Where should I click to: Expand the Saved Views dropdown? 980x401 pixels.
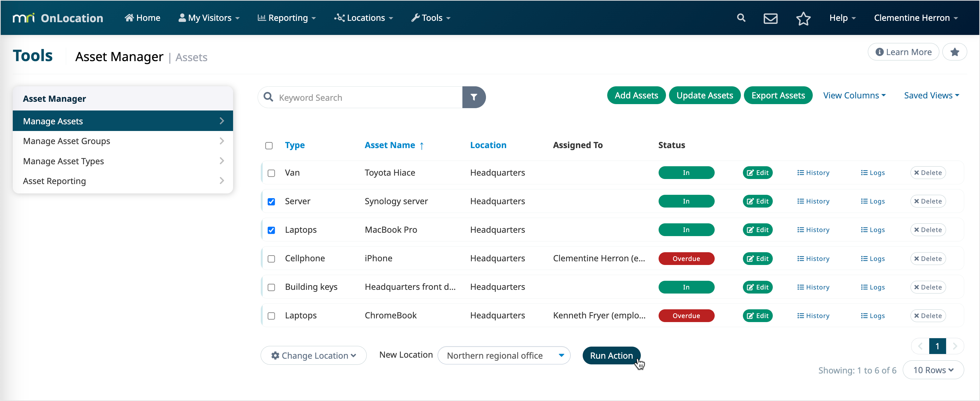click(931, 95)
